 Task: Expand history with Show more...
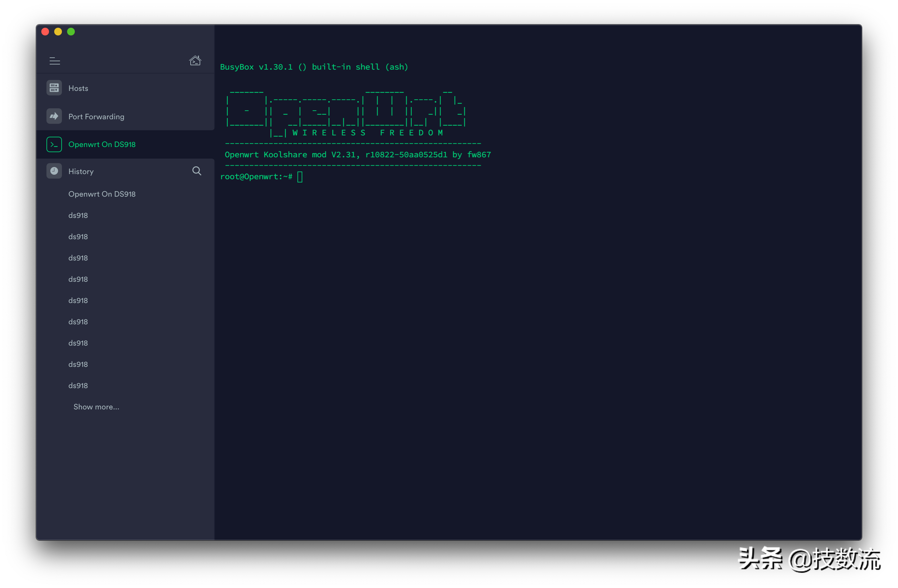(96, 407)
